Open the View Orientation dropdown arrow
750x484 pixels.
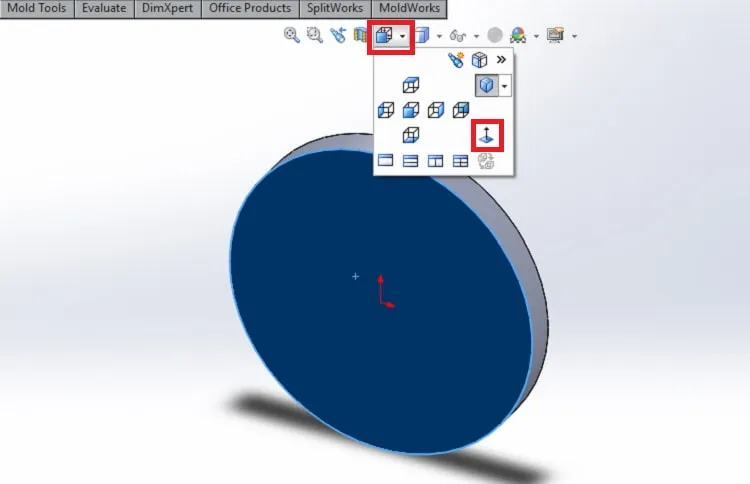click(403, 36)
